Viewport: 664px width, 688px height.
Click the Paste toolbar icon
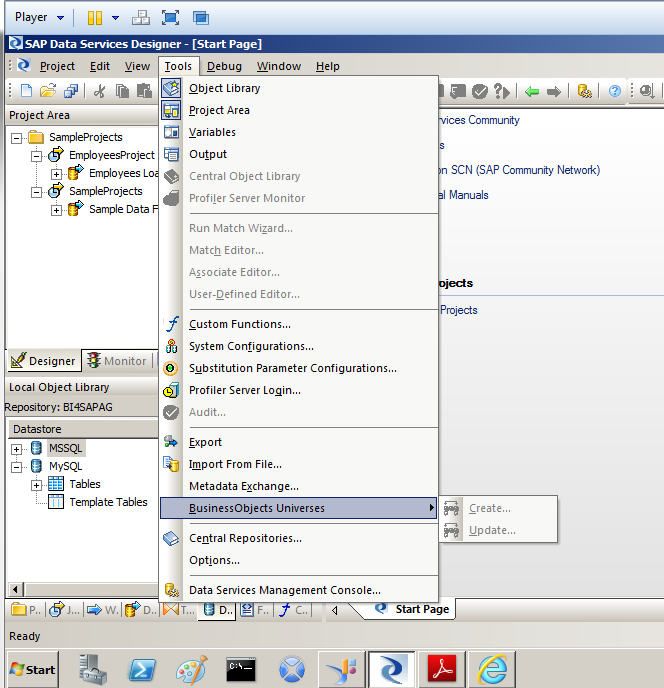click(144, 91)
